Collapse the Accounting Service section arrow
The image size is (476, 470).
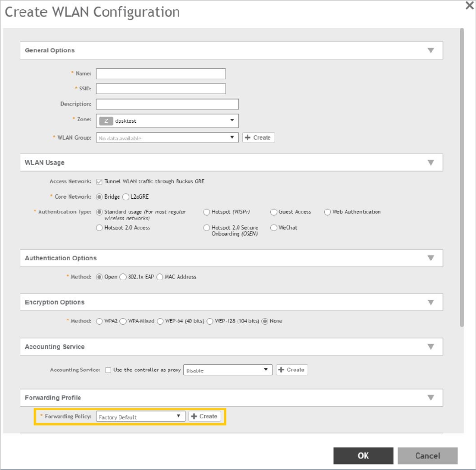431,347
